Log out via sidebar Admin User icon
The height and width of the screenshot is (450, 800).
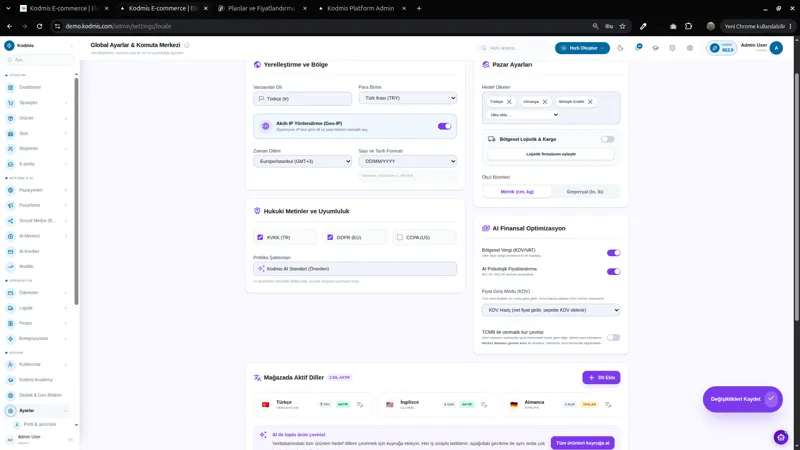pos(70,439)
